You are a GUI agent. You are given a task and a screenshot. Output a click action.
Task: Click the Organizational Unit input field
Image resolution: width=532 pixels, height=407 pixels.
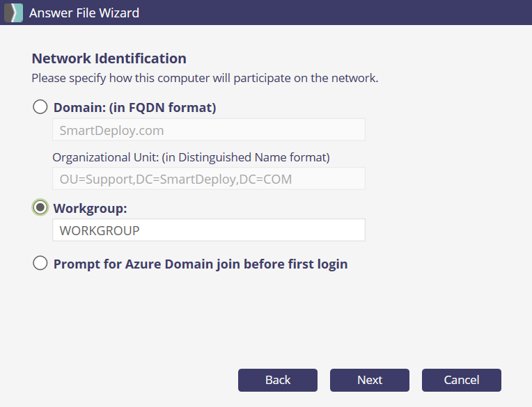(x=208, y=179)
